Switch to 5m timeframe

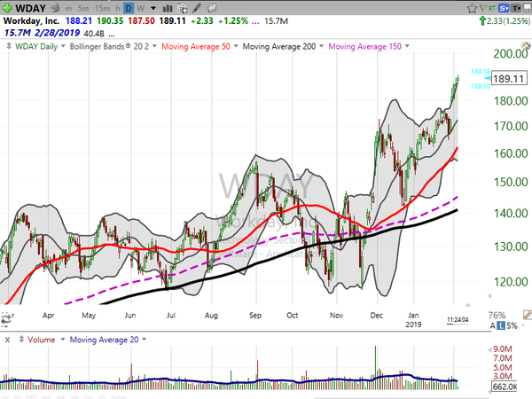[83, 9]
